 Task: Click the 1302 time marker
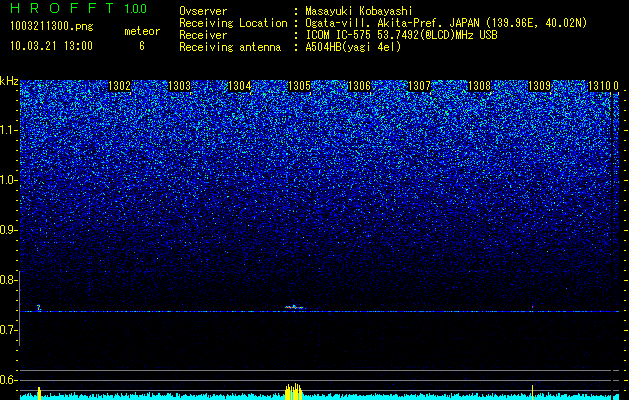[x=120, y=86]
